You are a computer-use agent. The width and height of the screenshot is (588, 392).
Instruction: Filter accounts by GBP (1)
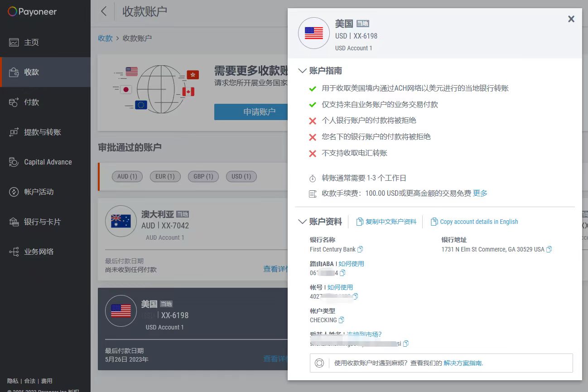point(203,176)
